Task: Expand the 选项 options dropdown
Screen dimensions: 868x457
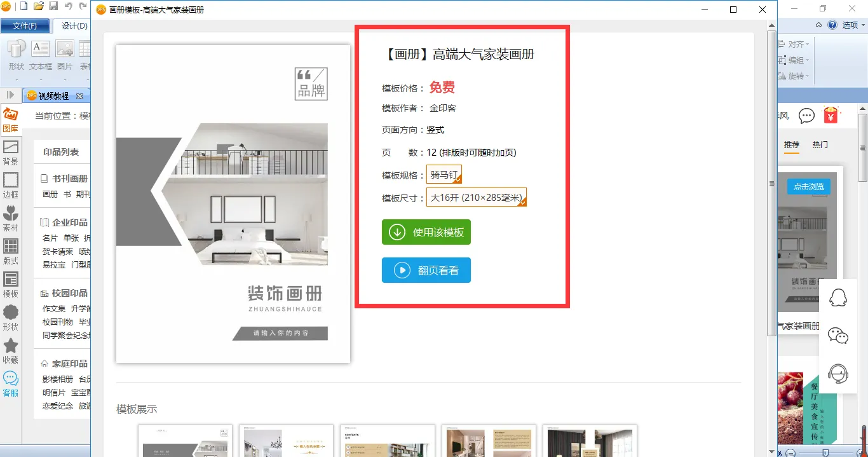Action: pos(854,25)
